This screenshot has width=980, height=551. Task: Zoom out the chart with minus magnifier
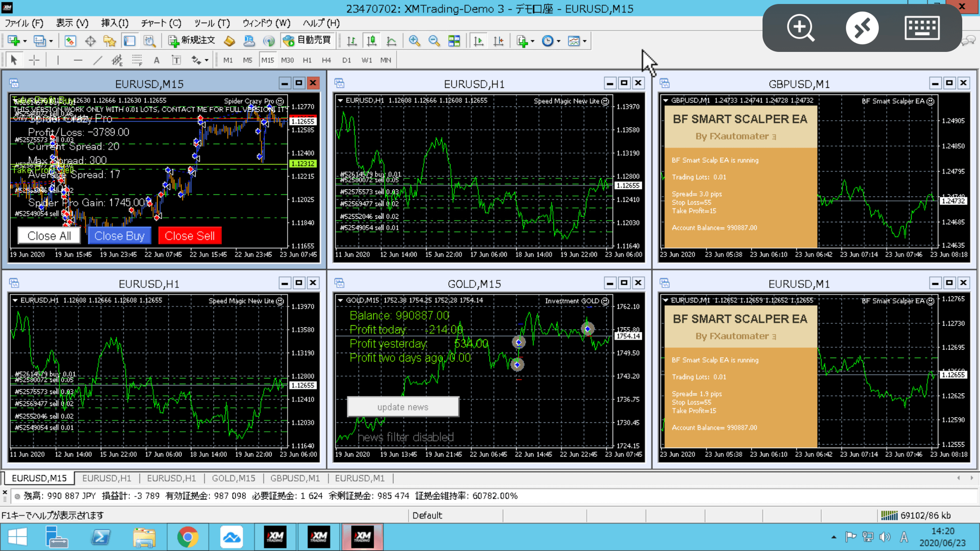(434, 41)
